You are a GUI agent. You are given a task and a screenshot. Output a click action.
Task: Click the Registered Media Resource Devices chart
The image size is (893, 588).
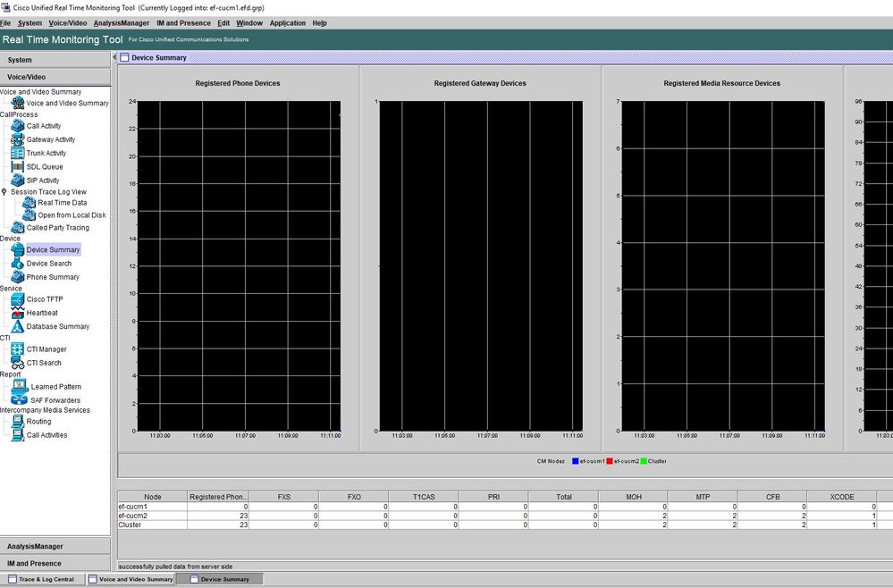[x=723, y=265]
